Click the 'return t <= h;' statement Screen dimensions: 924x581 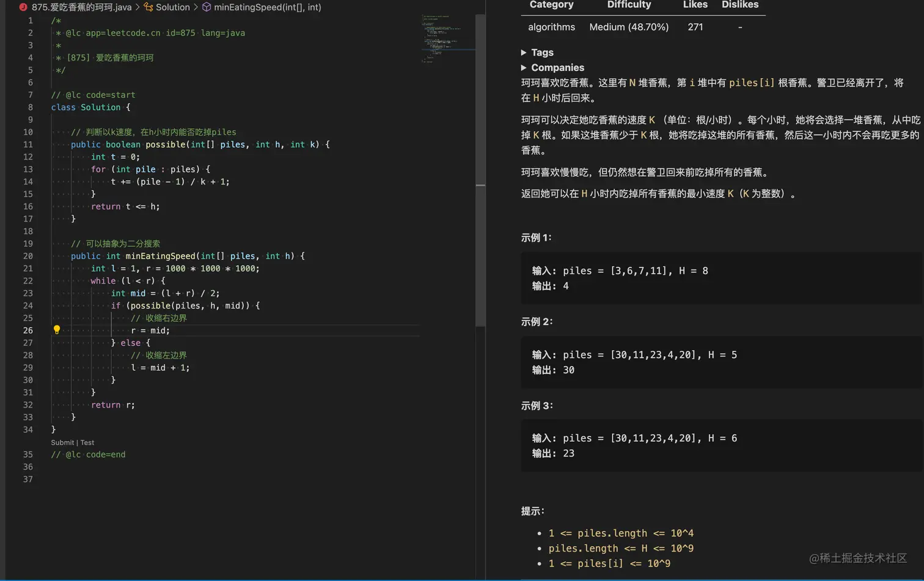[x=125, y=206]
